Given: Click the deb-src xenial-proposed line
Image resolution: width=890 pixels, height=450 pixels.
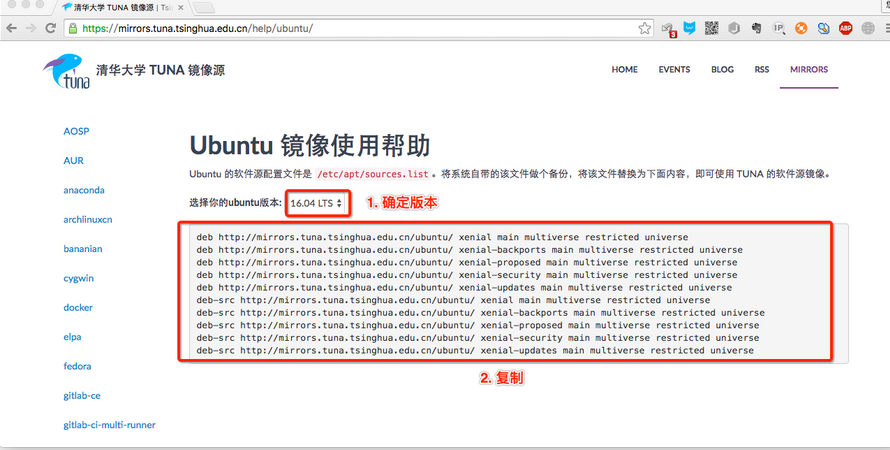Looking at the screenshot, I should (x=477, y=325).
